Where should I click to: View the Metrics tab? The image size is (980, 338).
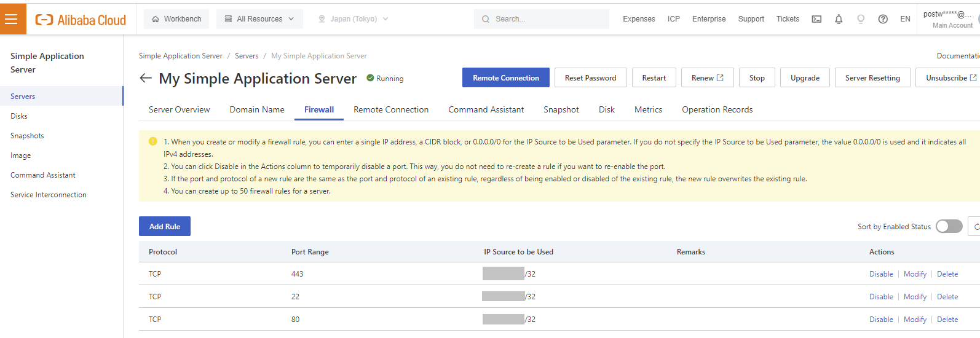[x=649, y=109]
